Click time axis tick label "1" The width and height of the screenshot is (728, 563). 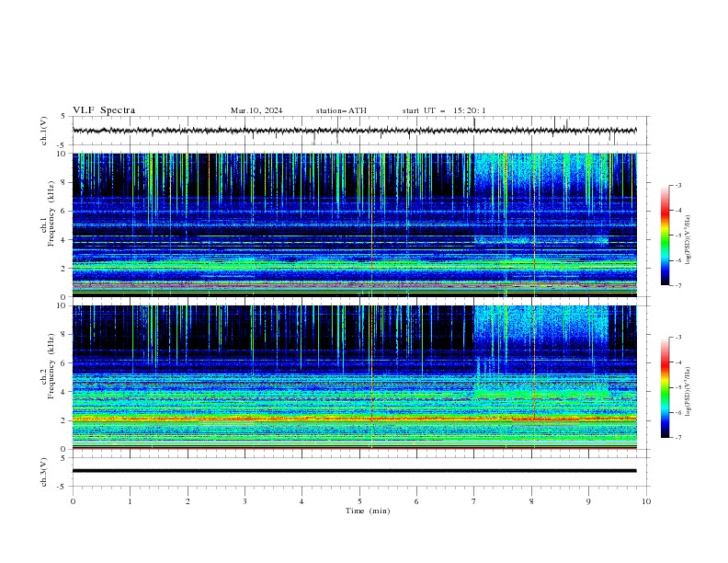tap(130, 501)
